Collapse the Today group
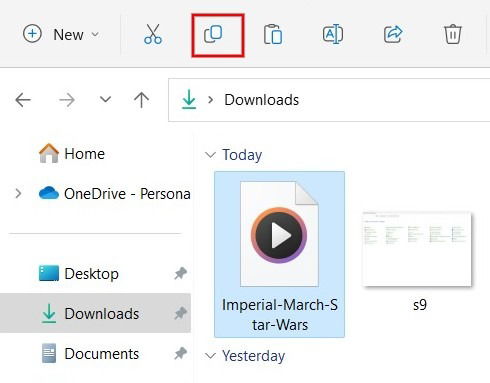 210,155
